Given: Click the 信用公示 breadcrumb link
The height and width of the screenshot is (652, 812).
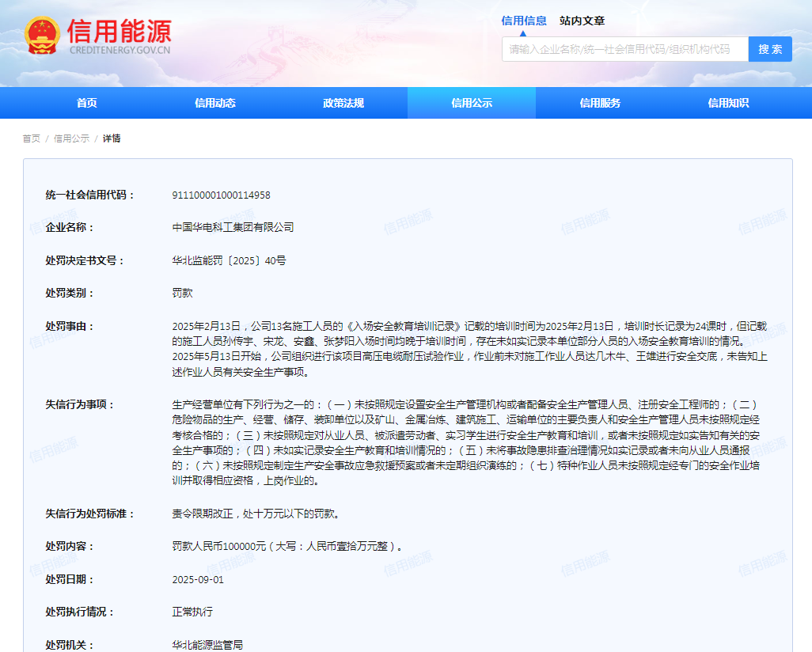Looking at the screenshot, I should pyautogui.click(x=71, y=138).
